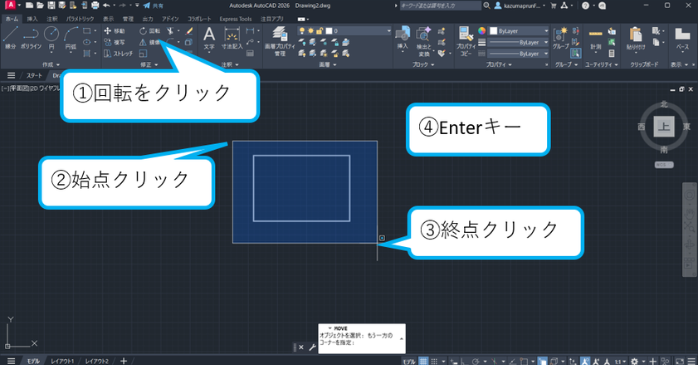Expand the 修正 (Modify) panel
This screenshot has height=365, width=698.
(x=149, y=65)
